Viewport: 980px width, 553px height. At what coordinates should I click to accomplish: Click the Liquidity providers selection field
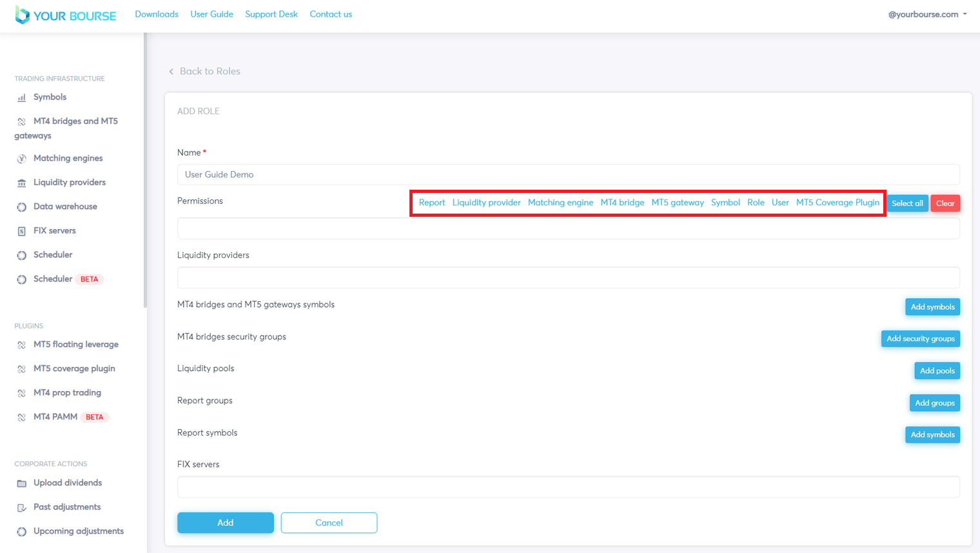tap(569, 277)
